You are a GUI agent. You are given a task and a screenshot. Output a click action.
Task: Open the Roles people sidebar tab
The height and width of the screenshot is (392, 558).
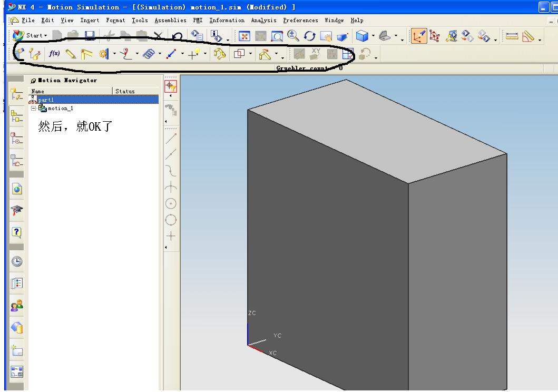16,306
